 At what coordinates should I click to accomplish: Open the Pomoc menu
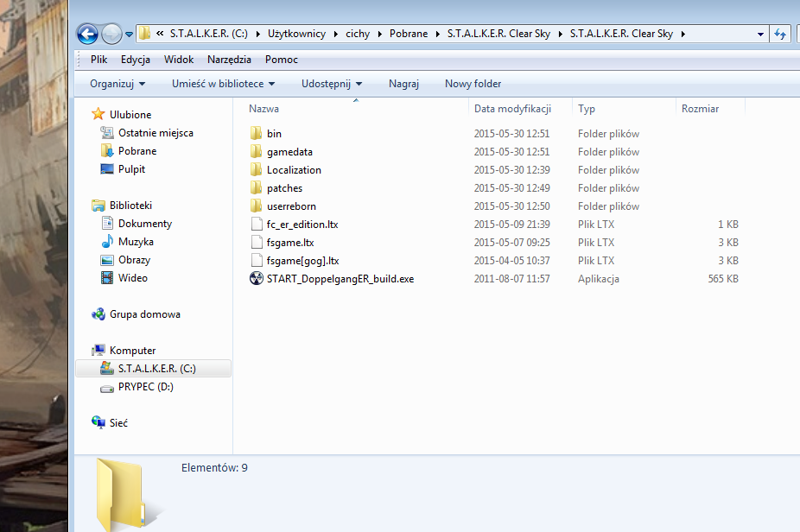(x=281, y=60)
